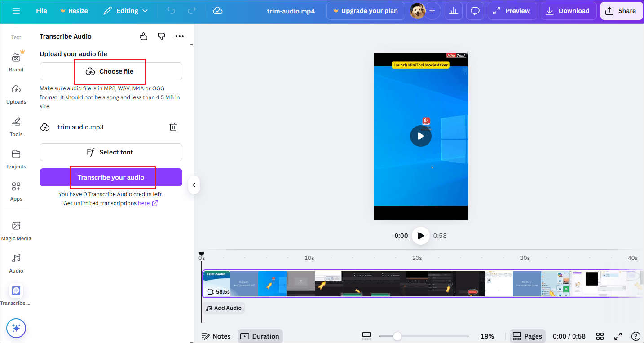This screenshot has width=644, height=343.
Task: Click the 20s mark on timeline ruler
Action: (x=417, y=258)
